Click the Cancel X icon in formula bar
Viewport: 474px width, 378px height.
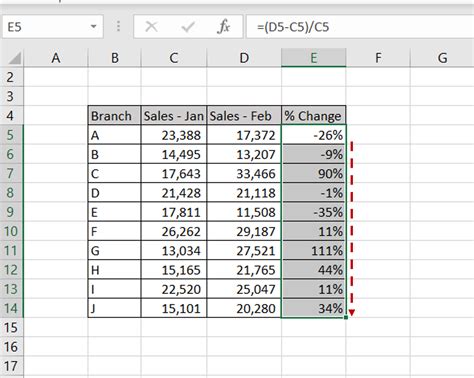pos(151,26)
